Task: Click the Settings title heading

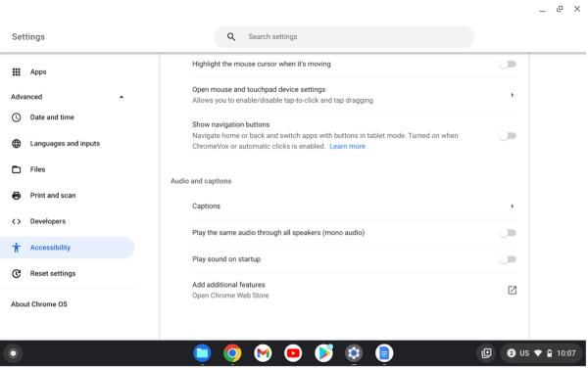Action: coord(28,36)
